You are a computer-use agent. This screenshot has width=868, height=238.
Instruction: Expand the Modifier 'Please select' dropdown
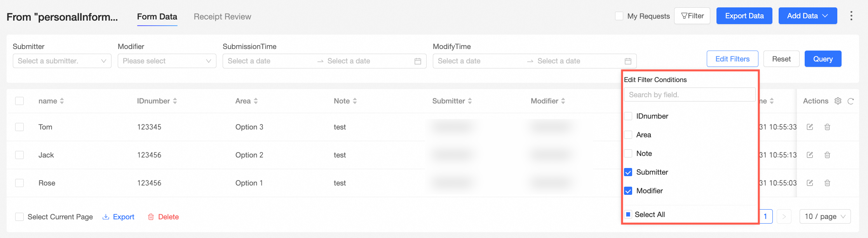[x=167, y=61]
